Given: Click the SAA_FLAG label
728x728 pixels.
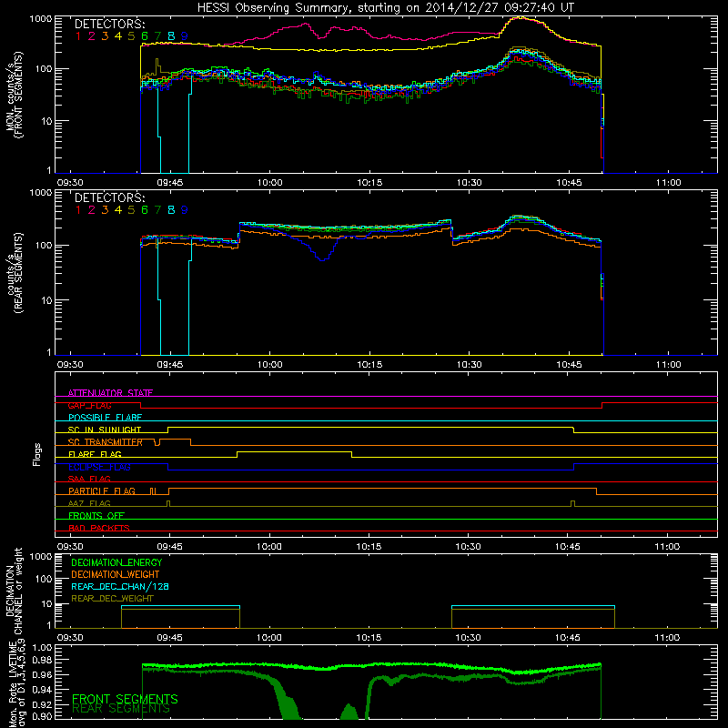Looking at the screenshot, I should pyautogui.click(x=89, y=479).
